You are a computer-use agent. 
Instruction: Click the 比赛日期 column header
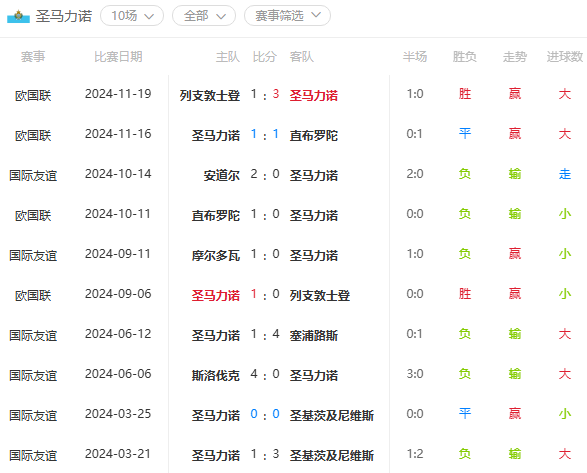(x=118, y=57)
